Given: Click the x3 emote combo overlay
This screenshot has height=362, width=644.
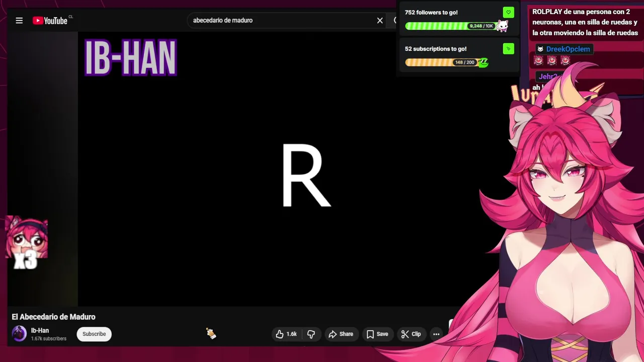Looking at the screenshot, I should coord(26,243).
